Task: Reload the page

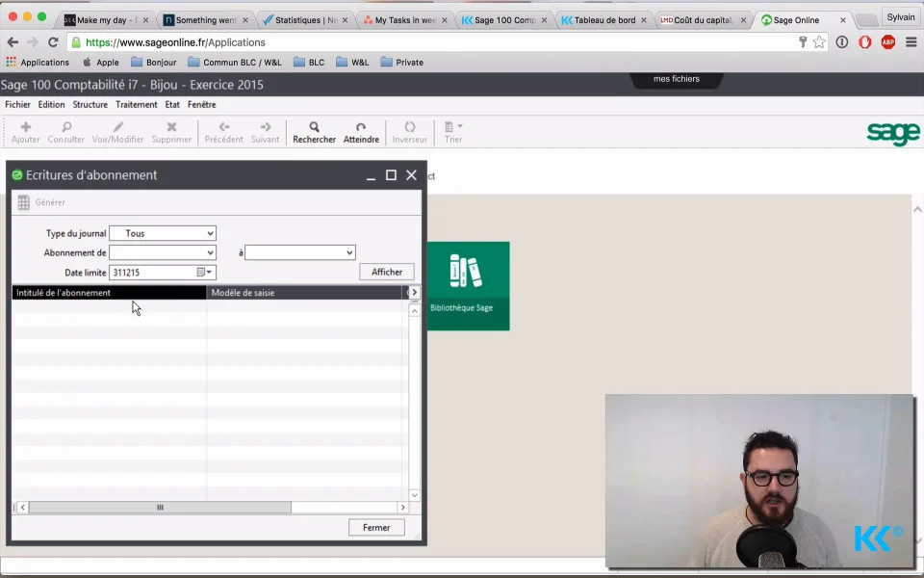Action: 53,42
